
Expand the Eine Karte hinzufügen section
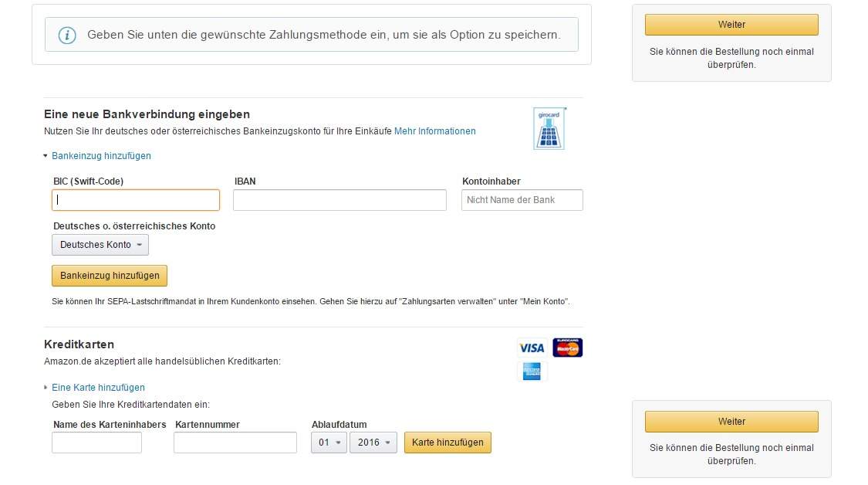98,387
